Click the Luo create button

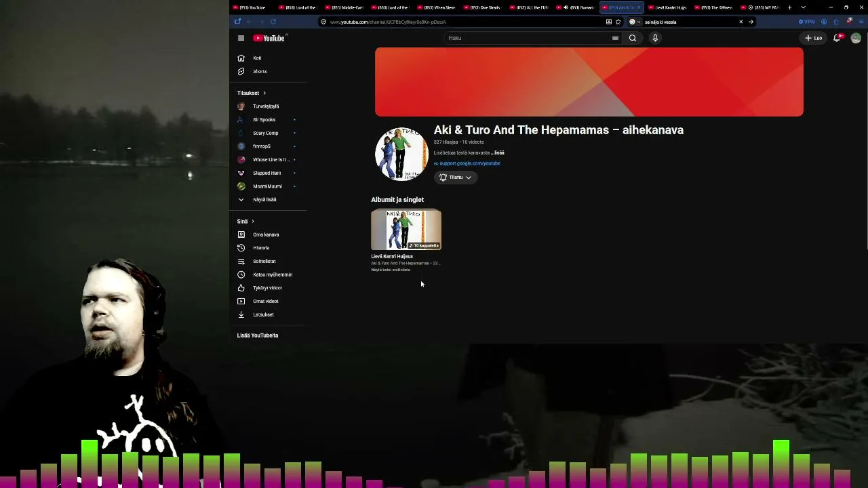[x=814, y=38]
